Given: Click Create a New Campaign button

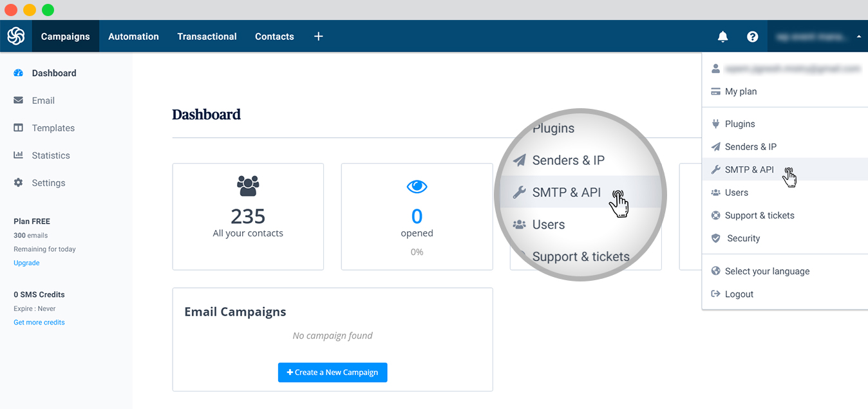Looking at the screenshot, I should pyautogui.click(x=332, y=372).
